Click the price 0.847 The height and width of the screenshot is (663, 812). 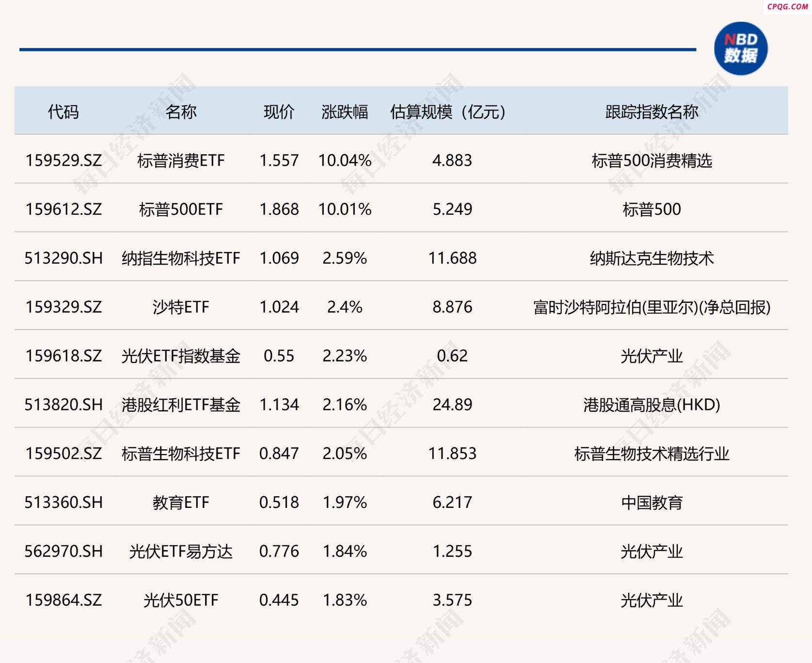[279, 454]
